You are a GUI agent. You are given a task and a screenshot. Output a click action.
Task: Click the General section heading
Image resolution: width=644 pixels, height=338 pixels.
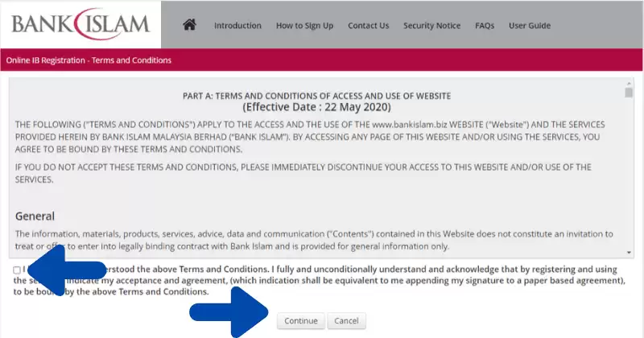click(x=35, y=216)
